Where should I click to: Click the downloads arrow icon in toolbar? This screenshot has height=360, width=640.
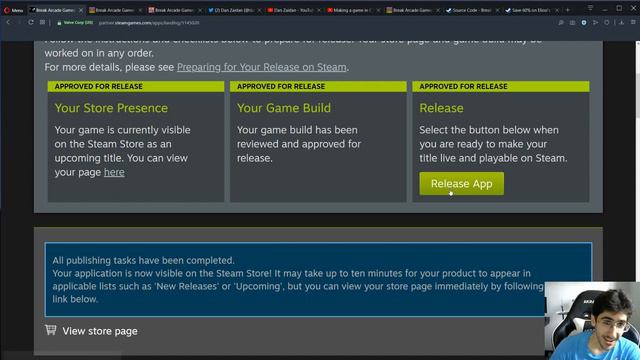[621, 23]
